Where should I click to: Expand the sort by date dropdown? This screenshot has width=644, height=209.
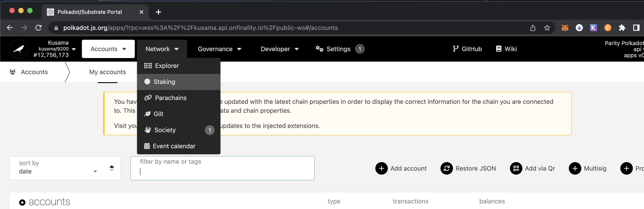(58, 168)
